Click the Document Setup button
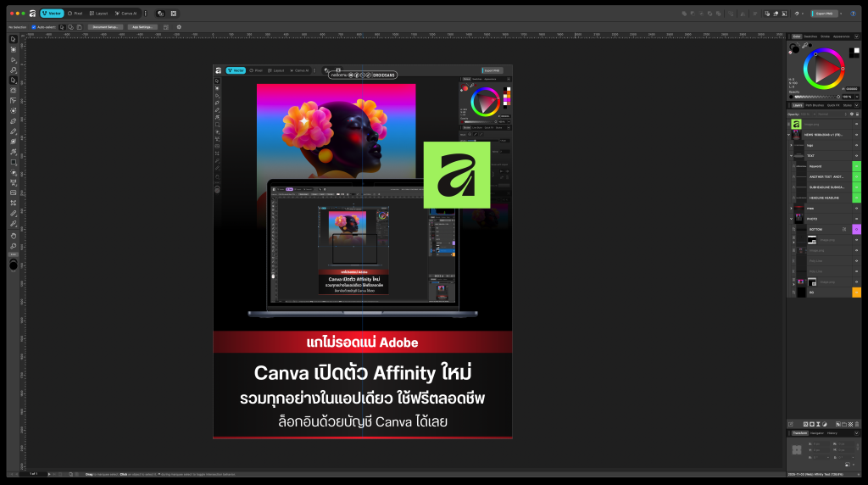 105,27
